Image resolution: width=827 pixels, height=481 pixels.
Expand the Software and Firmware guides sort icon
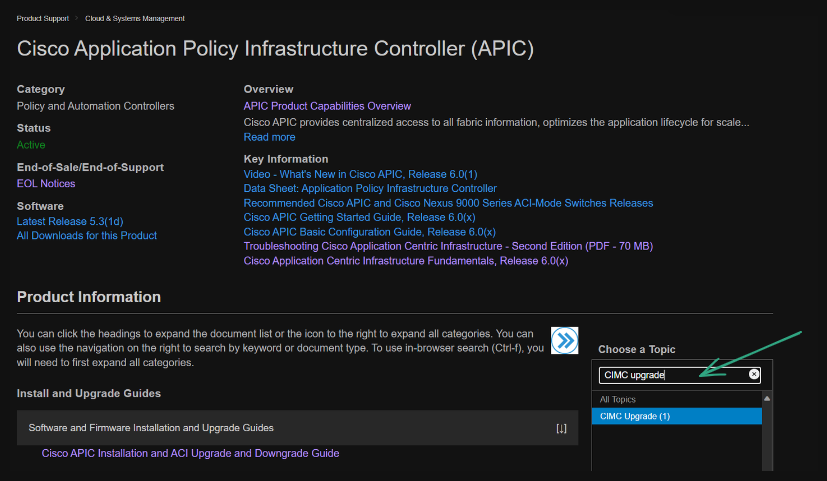[561, 428]
